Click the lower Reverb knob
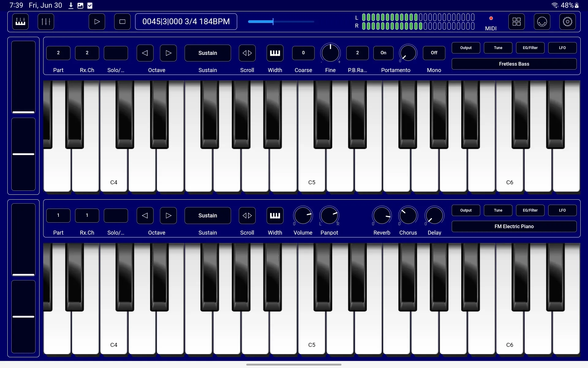588x368 pixels. (x=382, y=216)
